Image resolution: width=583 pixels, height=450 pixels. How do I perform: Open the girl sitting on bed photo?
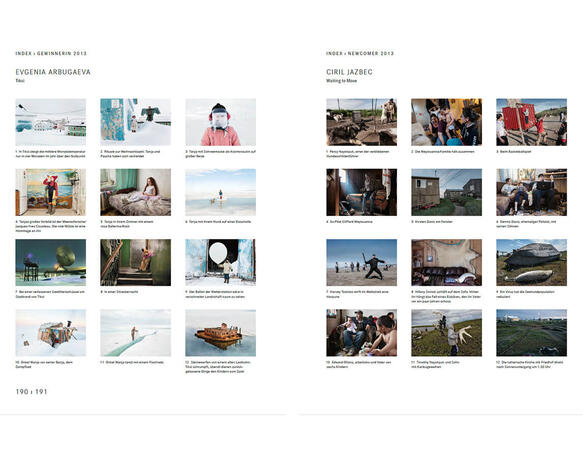[x=135, y=192]
